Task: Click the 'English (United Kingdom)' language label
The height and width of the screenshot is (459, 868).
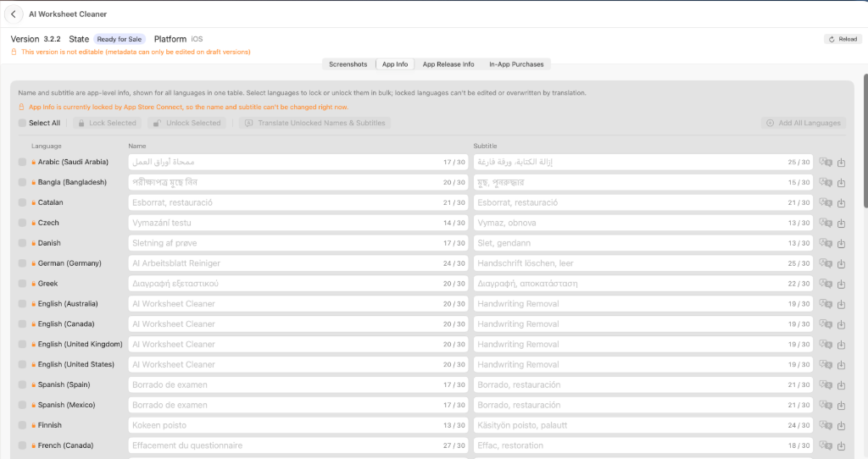Action: coord(81,345)
